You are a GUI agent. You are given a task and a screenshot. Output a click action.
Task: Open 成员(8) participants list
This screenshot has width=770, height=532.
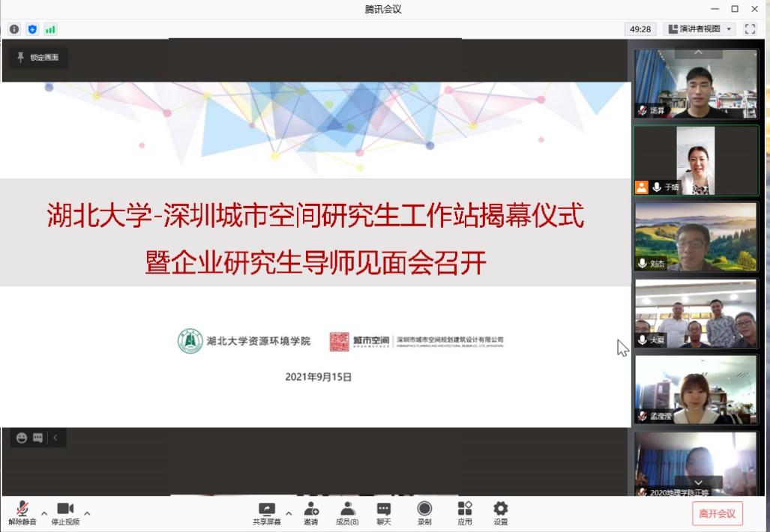tap(347, 513)
